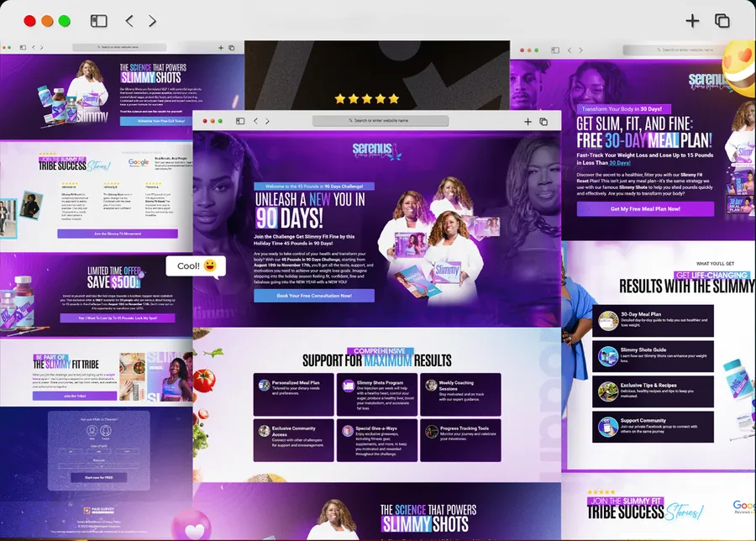Click the plus icon in the center window toolbar

pyautogui.click(x=528, y=122)
